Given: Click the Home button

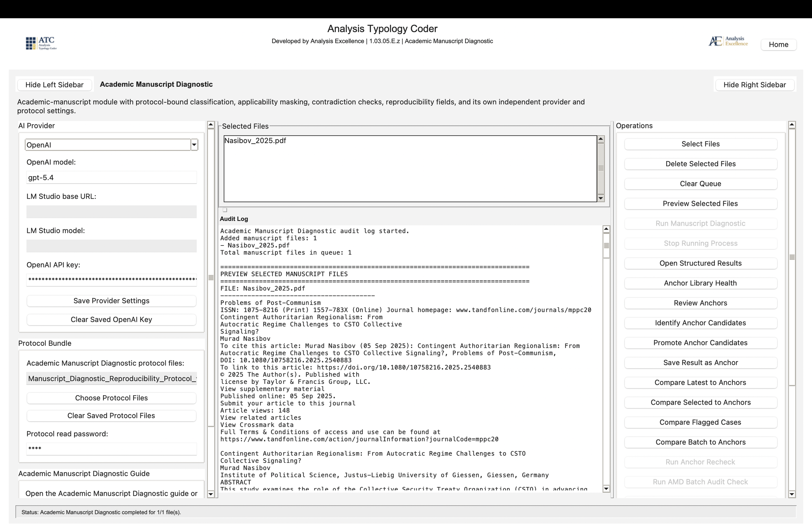Looking at the screenshot, I should (778, 44).
